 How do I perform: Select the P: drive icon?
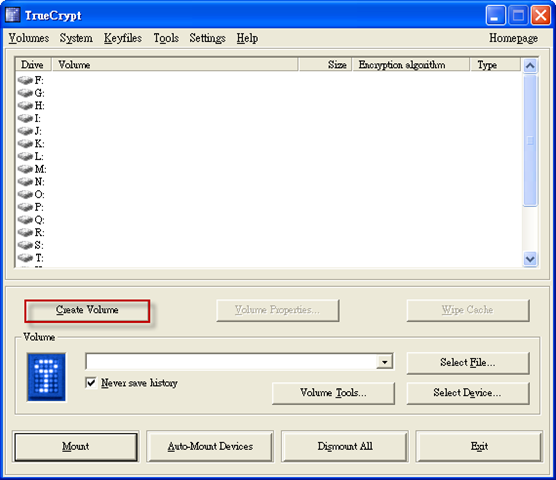pos(25,207)
